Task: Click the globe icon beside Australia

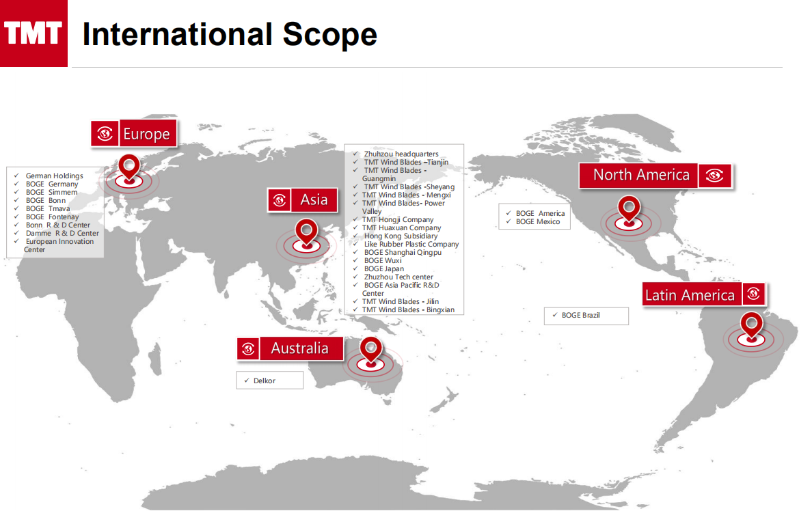Action: (248, 348)
